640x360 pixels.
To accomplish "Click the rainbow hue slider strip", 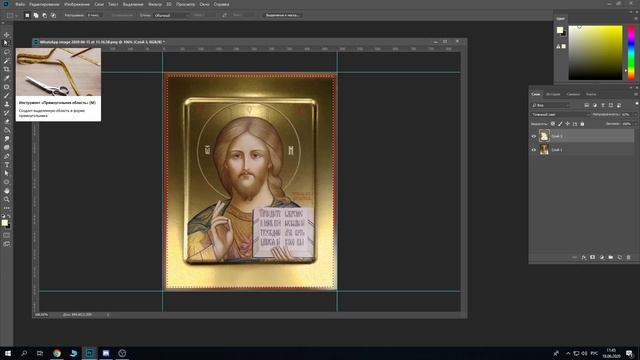I will pyautogui.click(x=631, y=53).
